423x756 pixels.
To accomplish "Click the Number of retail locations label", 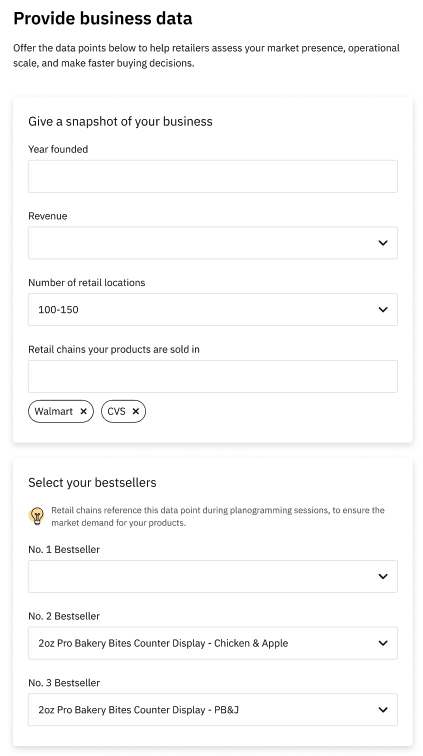I will coord(86,283).
